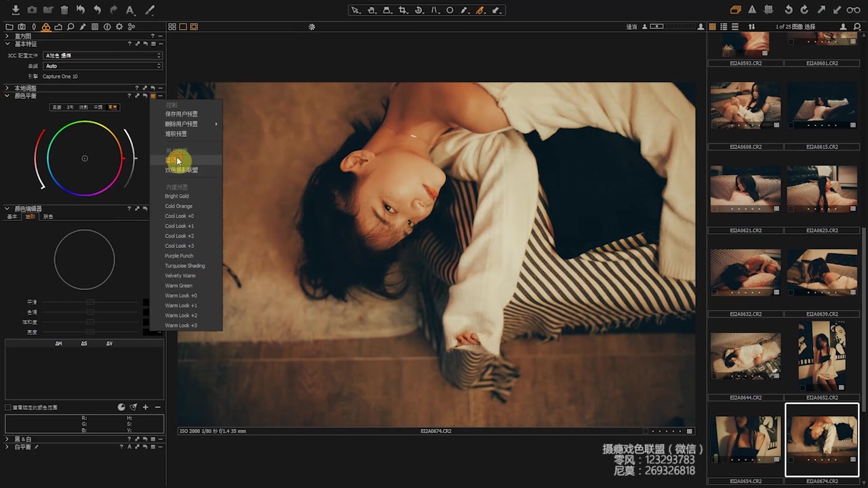Select thumbnail EI2A0652.CR2

[822, 355]
